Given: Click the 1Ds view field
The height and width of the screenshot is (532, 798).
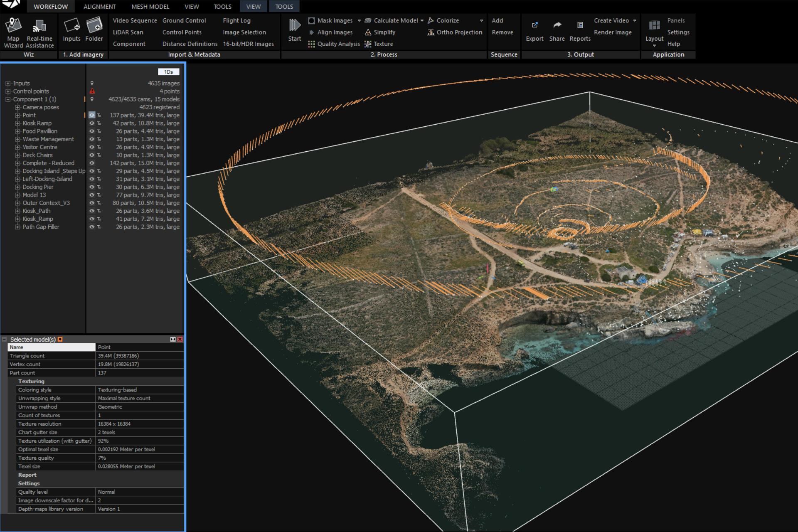Looking at the screenshot, I should (x=168, y=72).
